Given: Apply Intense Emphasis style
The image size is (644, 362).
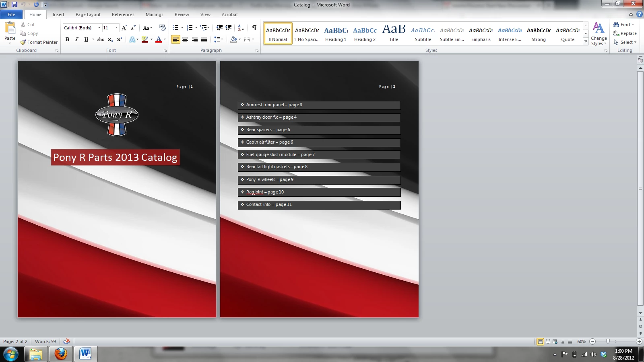Looking at the screenshot, I should pos(510,33).
